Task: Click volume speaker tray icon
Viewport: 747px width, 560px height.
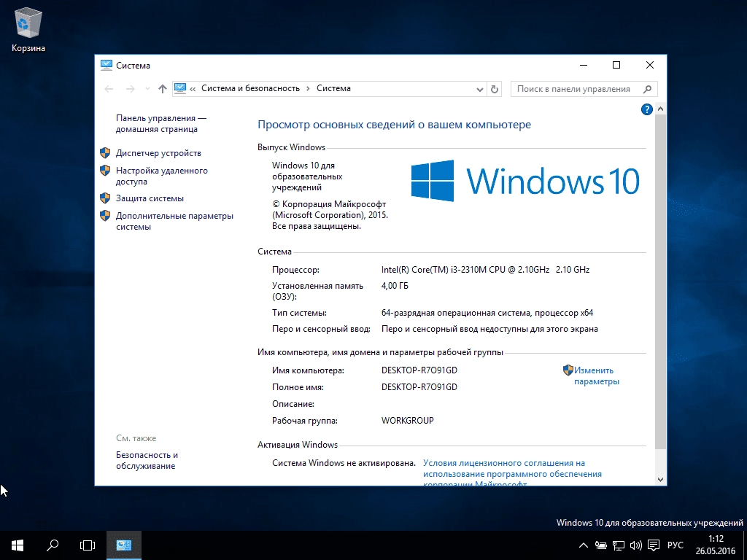Action: (x=635, y=545)
